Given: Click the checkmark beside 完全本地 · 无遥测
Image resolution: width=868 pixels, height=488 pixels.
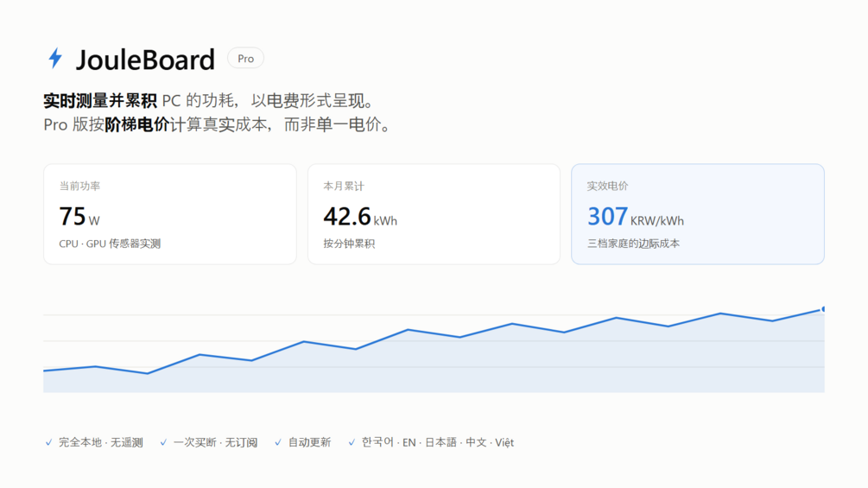Looking at the screenshot, I should pyautogui.click(x=48, y=442).
